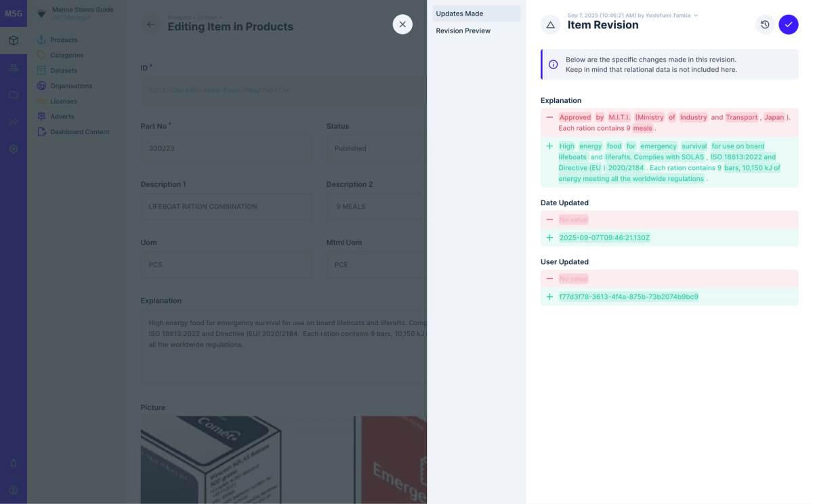Click the Uom field PCS
Screen dimensions: 813x504
pos(226,265)
